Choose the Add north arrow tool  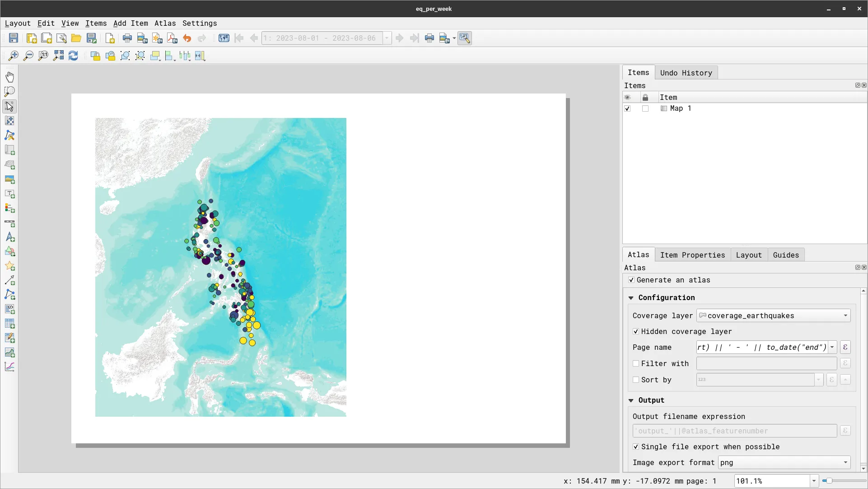coord(10,238)
